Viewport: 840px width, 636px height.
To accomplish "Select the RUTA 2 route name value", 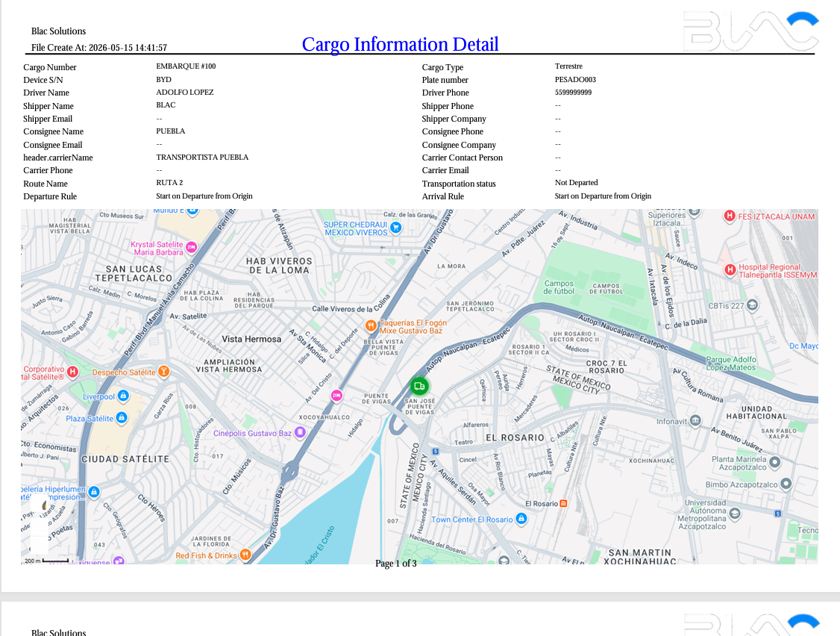I will pyautogui.click(x=170, y=183).
